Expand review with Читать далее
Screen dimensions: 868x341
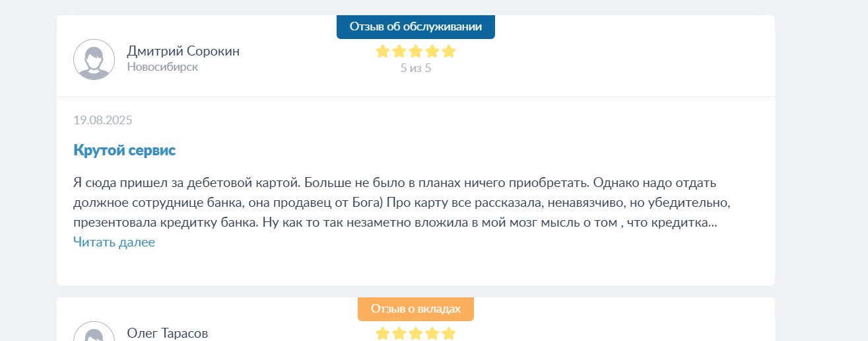click(x=114, y=243)
